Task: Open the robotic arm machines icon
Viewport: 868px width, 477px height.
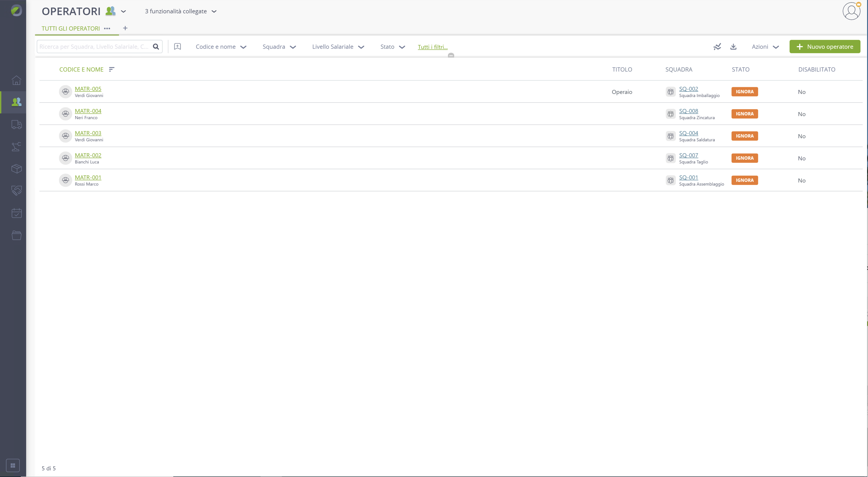Action: coord(16,146)
